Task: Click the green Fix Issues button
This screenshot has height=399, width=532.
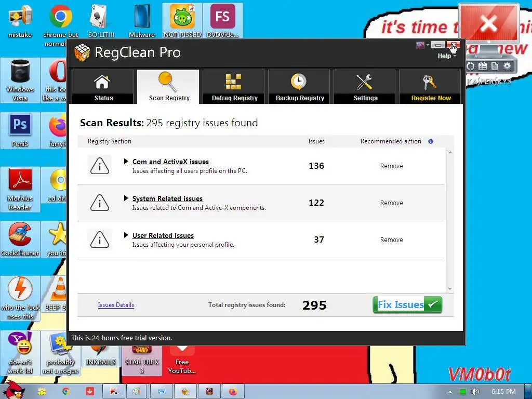Action: pos(407,304)
